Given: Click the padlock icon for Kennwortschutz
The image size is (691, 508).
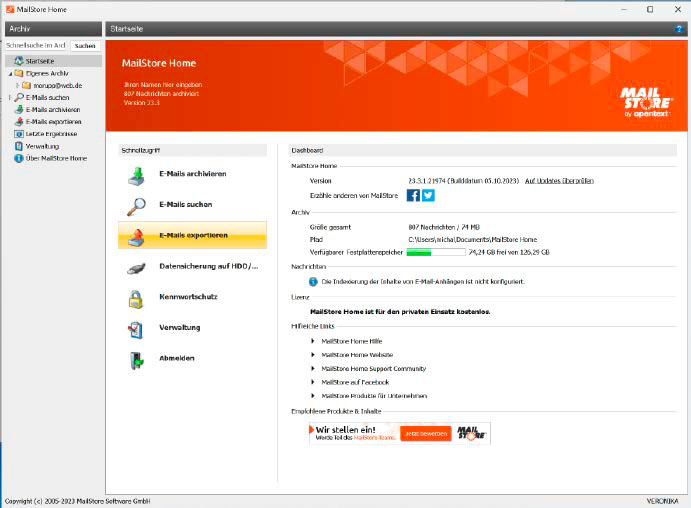Looking at the screenshot, I should point(136,299).
